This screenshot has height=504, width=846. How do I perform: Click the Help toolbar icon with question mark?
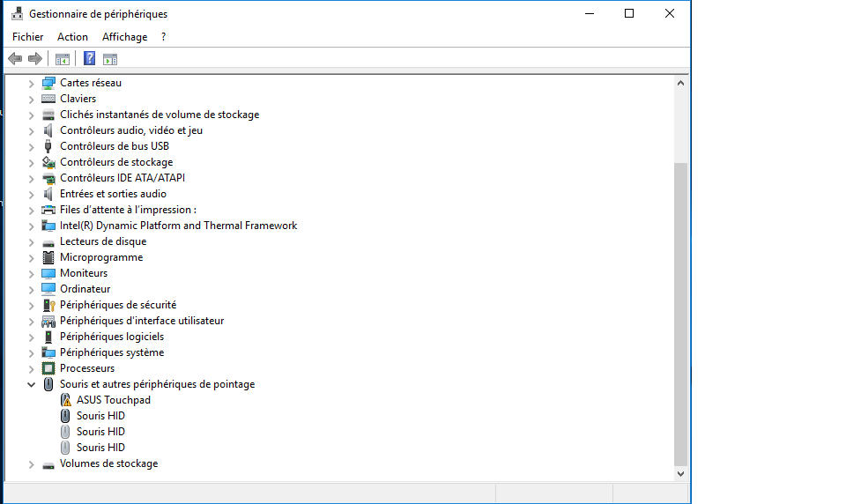tap(89, 59)
